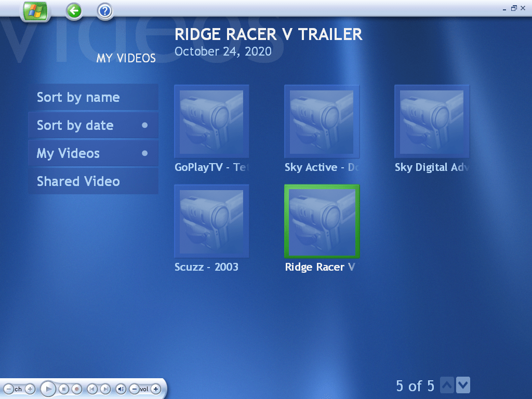Screen dimensions: 532x399
Task: Increase volume with the plus vol button
Action: click(x=155, y=389)
